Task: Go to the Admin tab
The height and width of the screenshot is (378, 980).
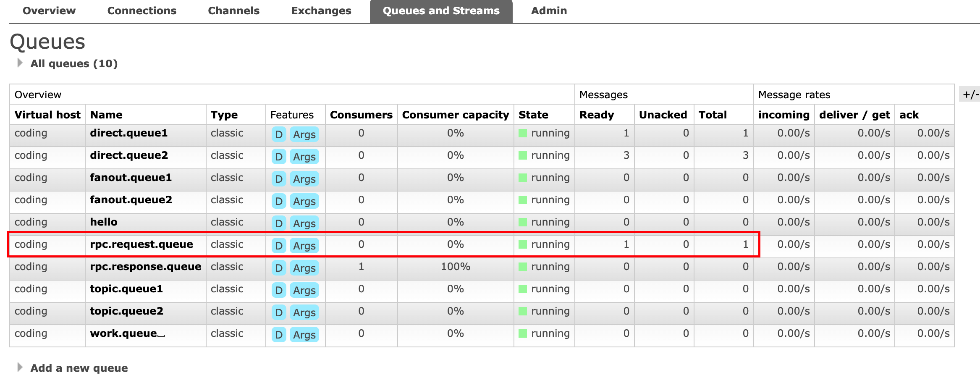Action: click(548, 11)
